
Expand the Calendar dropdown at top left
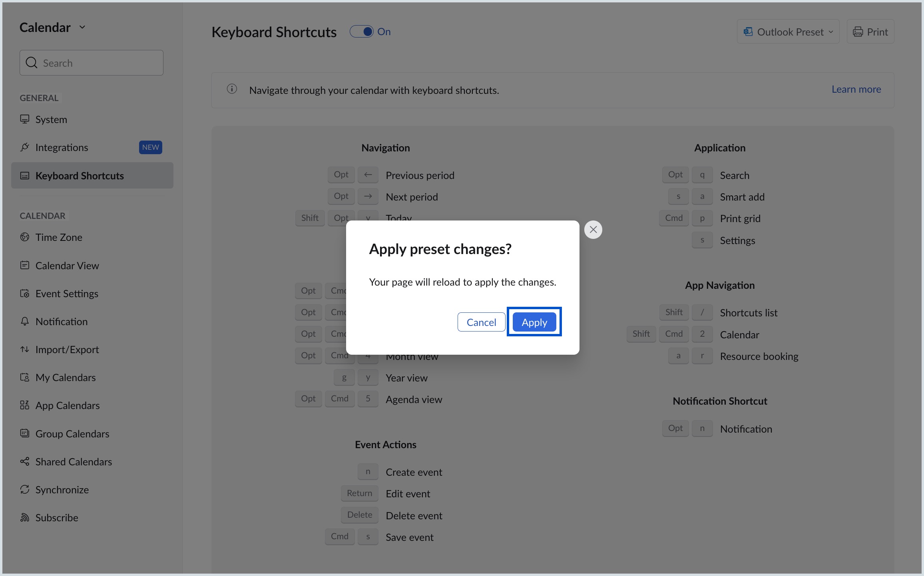click(x=82, y=27)
